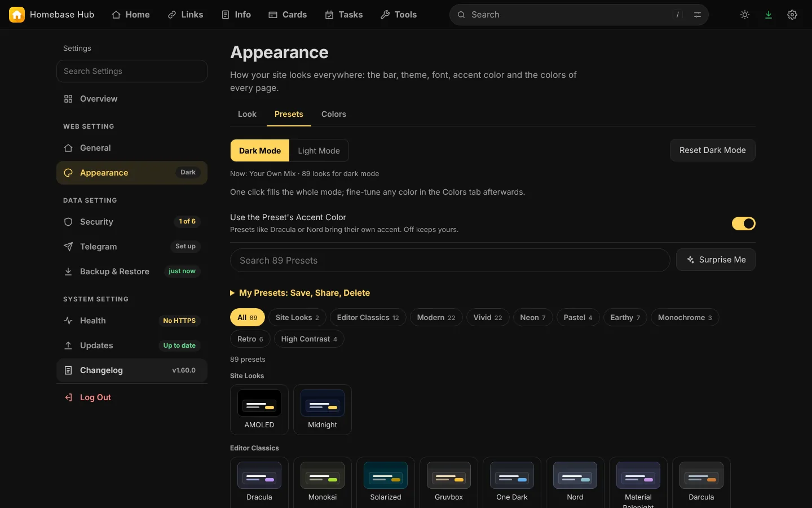
Task: Filter presets by High Contrast chip
Action: [x=309, y=339]
